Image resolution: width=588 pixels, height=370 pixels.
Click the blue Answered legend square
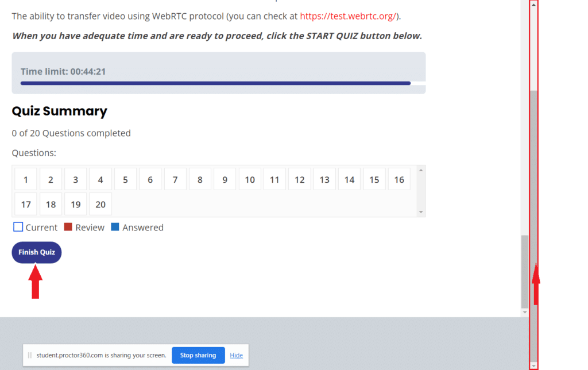pyautogui.click(x=115, y=227)
